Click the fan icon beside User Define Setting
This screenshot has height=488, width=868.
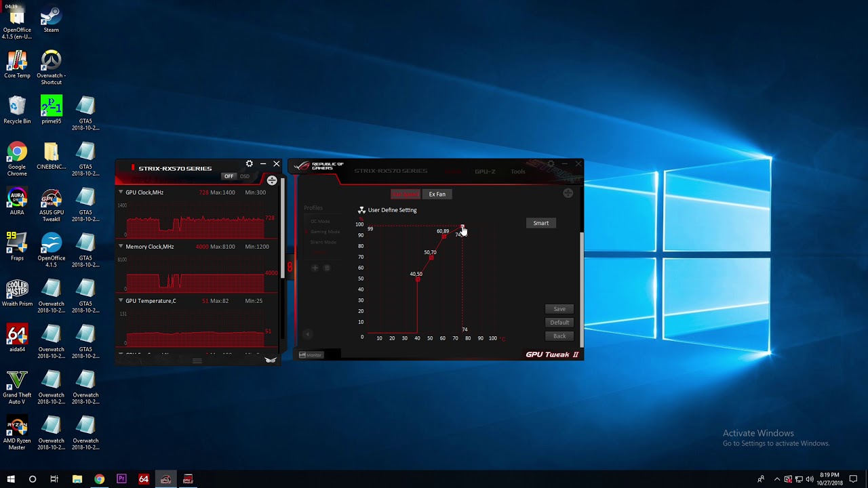point(361,210)
